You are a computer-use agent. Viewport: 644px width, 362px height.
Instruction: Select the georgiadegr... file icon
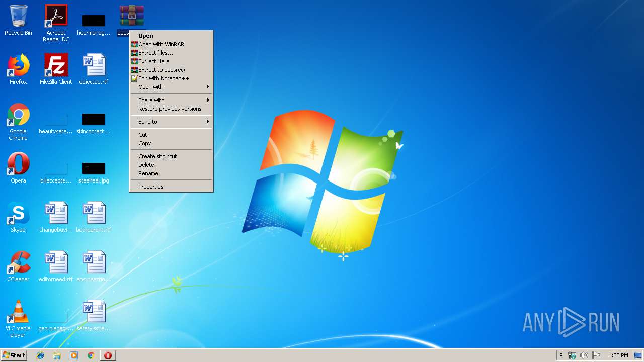tap(56, 321)
